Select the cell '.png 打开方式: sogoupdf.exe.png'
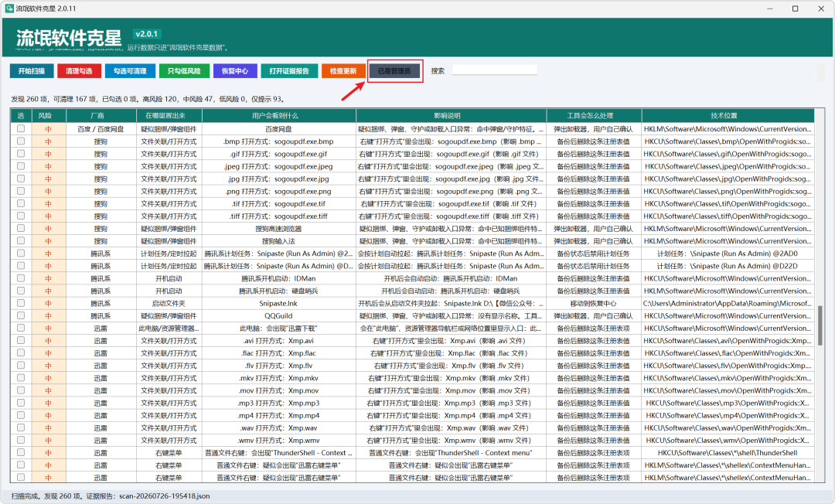 (x=278, y=191)
